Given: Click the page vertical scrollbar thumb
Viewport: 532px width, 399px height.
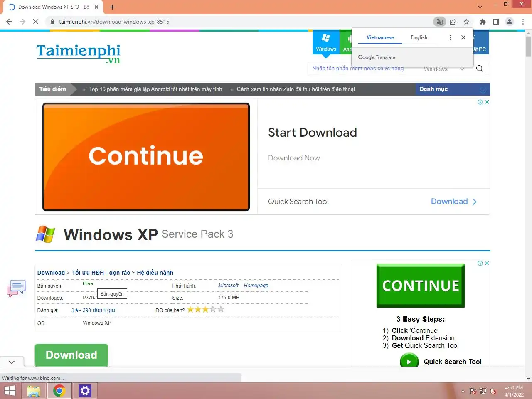Looking at the screenshot, I should tap(529, 47).
